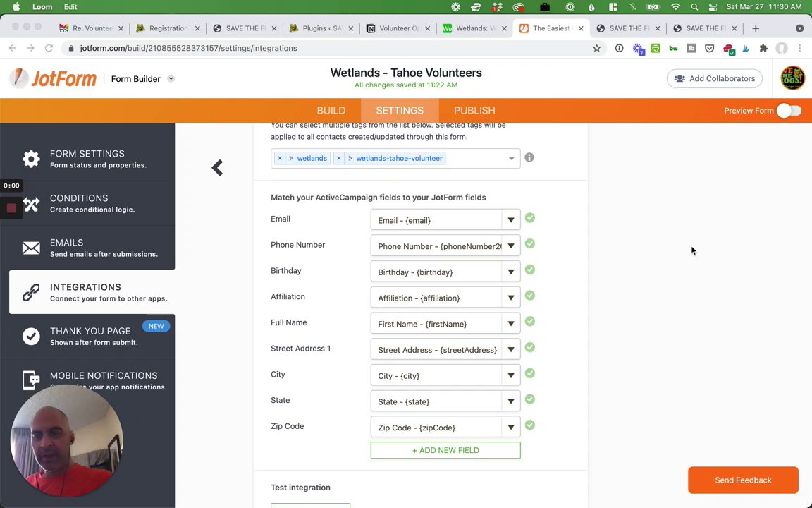This screenshot has width=812, height=508.
Task: Open Chrome three-dot menu
Action: coord(799,48)
